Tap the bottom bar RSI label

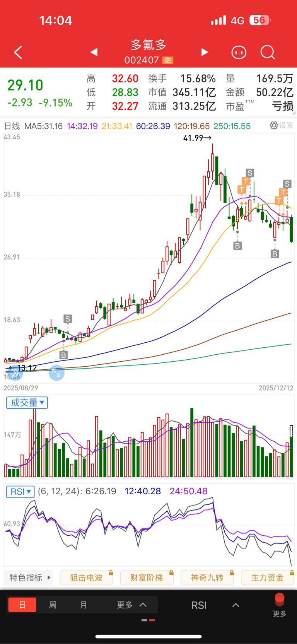pos(199,605)
